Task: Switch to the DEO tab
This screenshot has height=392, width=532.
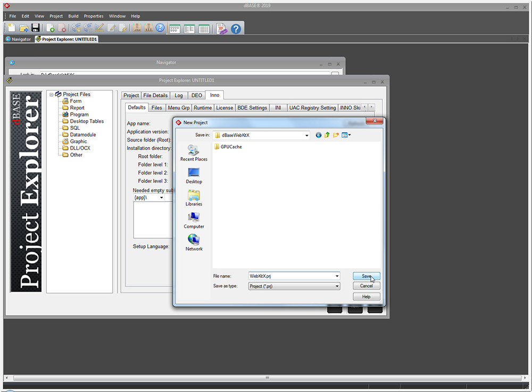Action: click(196, 95)
